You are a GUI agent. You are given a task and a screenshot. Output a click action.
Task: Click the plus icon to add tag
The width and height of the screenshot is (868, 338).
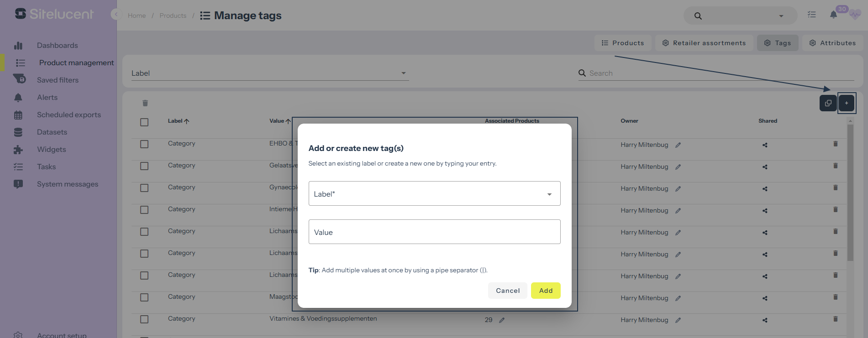coord(846,103)
